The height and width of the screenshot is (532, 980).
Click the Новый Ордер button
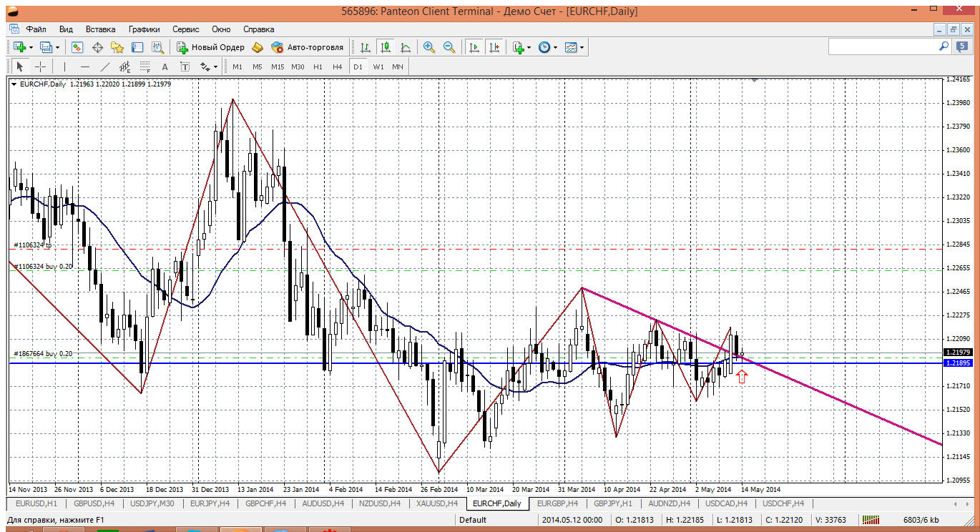[211, 47]
